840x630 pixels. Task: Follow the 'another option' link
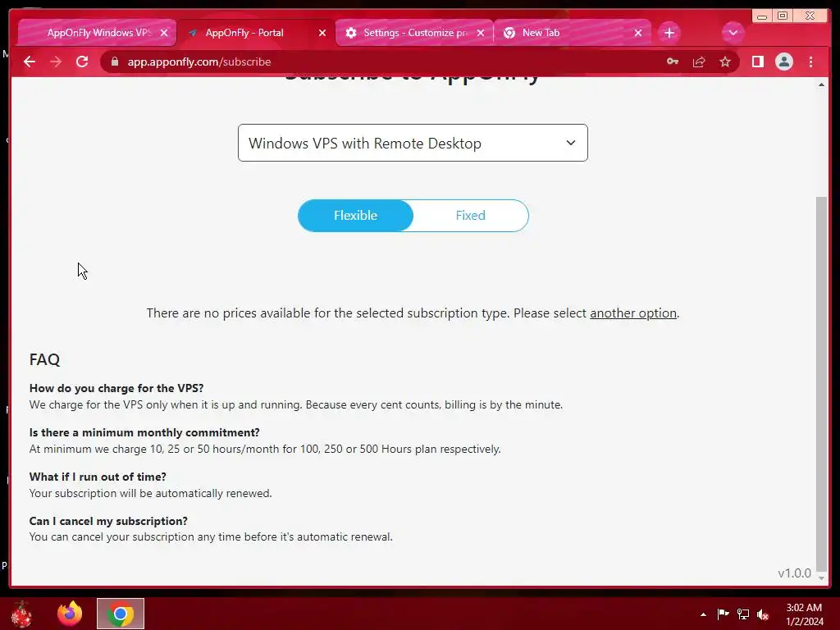coord(633,313)
